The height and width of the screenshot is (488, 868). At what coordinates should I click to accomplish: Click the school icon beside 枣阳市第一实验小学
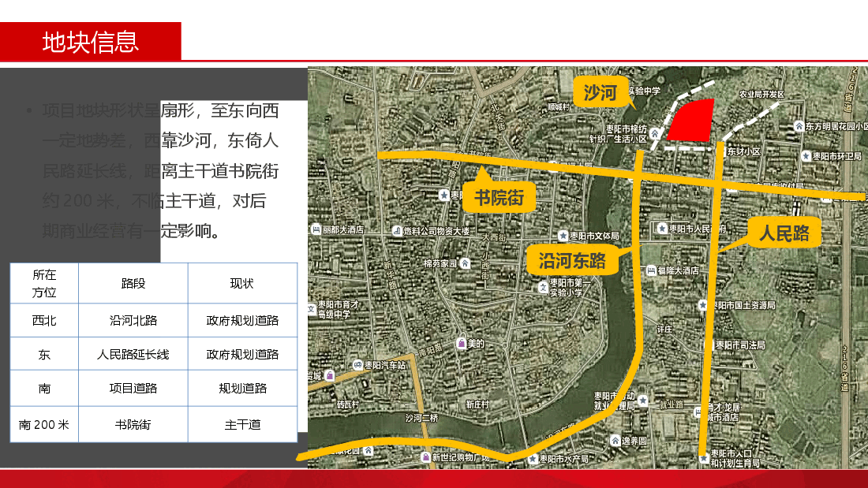pyautogui.click(x=543, y=287)
